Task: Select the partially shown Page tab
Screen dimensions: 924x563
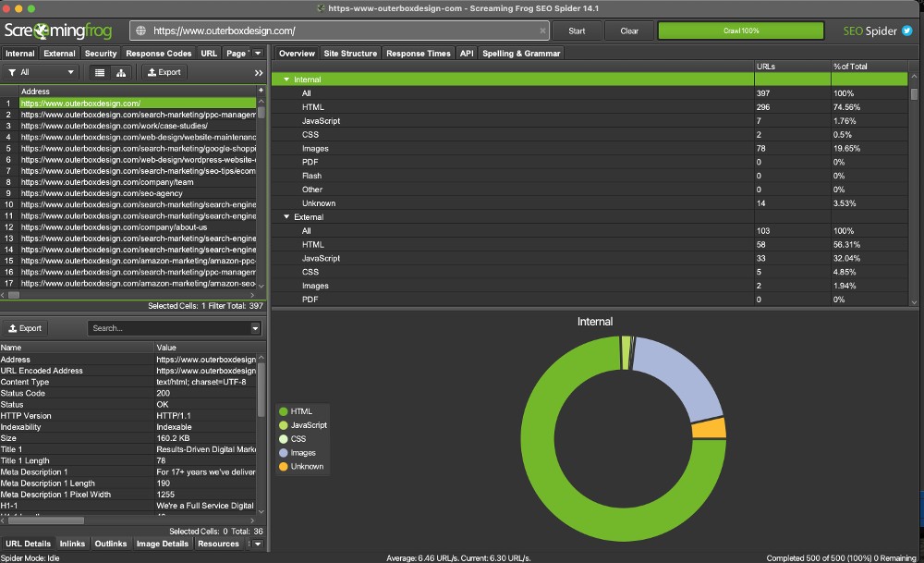Action: (x=237, y=53)
